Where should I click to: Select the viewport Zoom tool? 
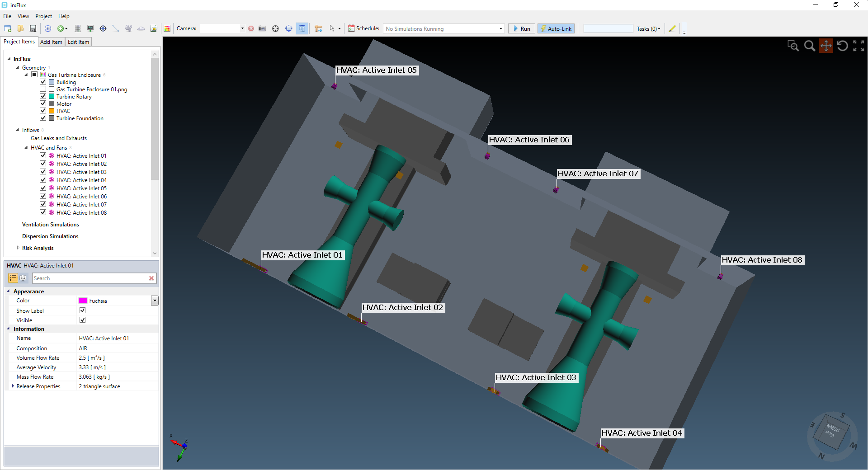pyautogui.click(x=809, y=45)
